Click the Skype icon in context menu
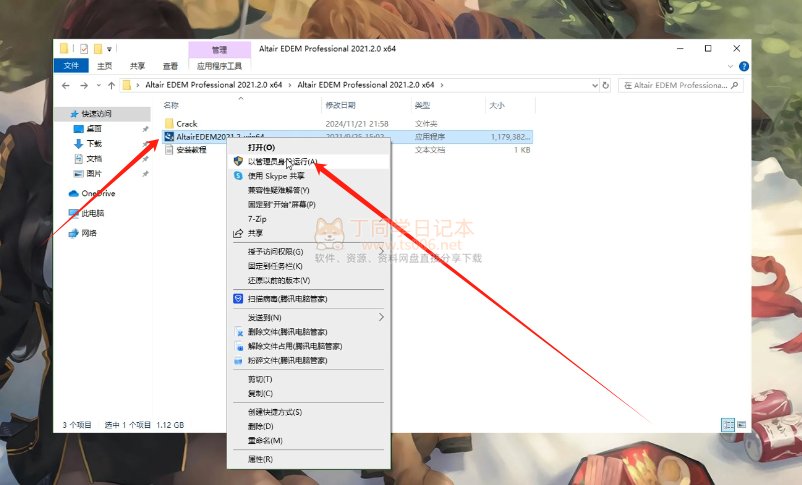This screenshot has height=485, width=802. pyautogui.click(x=238, y=175)
